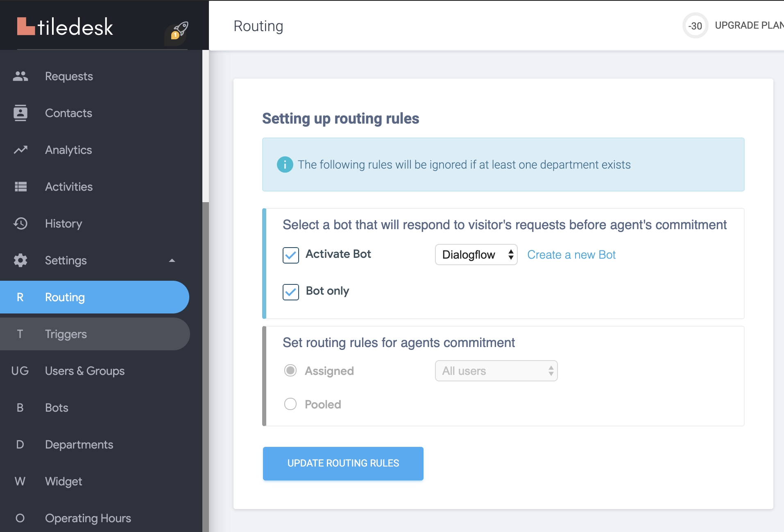Click the Activities list icon

point(20,187)
